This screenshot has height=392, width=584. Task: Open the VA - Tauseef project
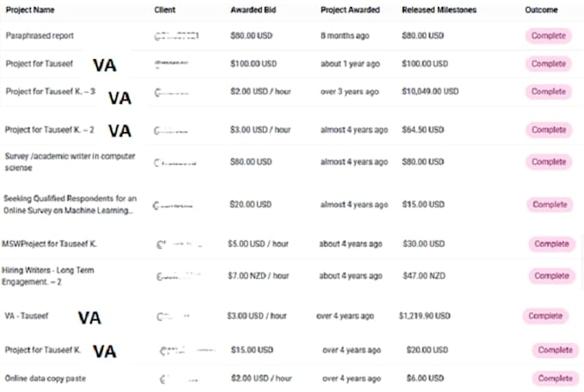[x=27, y=316]
